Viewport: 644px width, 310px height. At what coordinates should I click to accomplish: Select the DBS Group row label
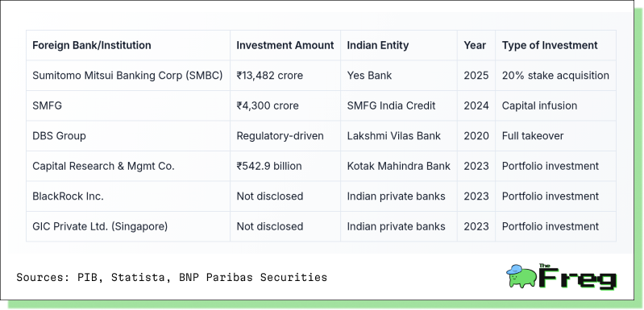click(x=59, y=136)
